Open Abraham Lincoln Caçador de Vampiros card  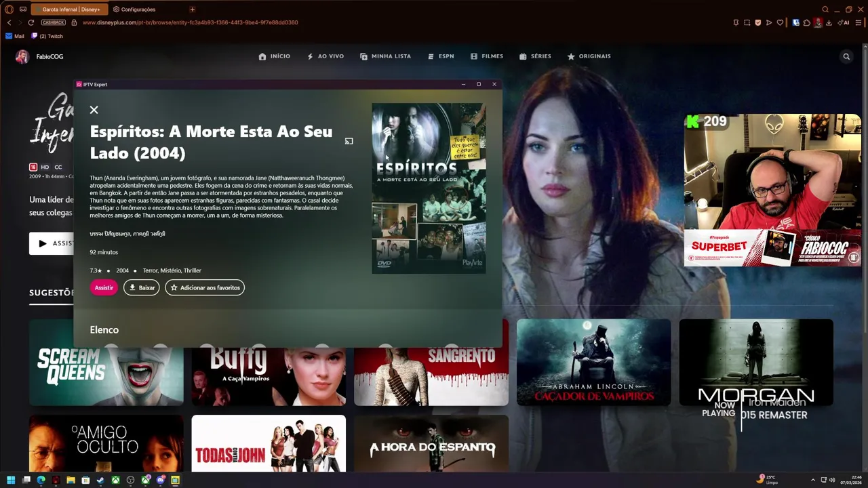click(x=593, y=362)
